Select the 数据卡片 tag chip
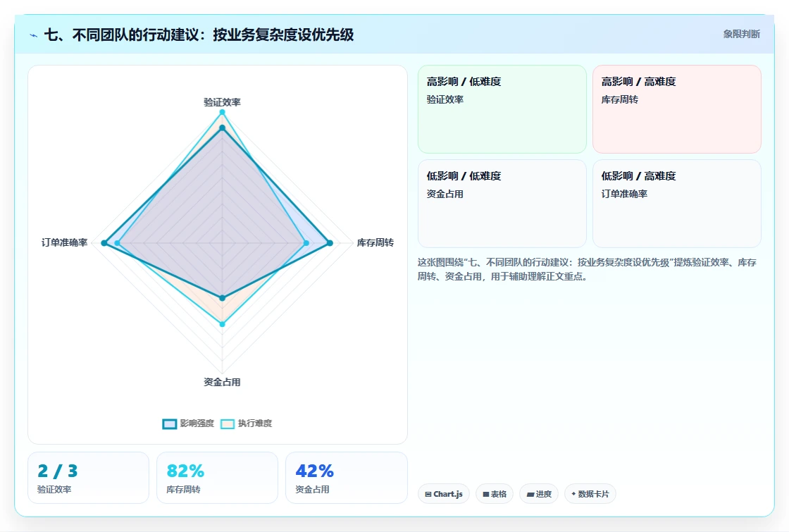Screen dimensions: 789x532 pyautogui.click(x=590, y=494)
